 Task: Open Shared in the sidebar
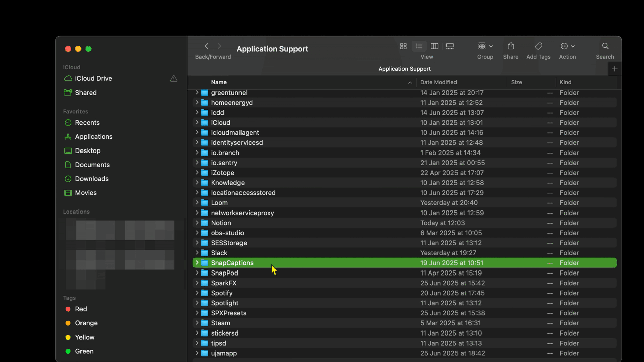coord(86,93)
